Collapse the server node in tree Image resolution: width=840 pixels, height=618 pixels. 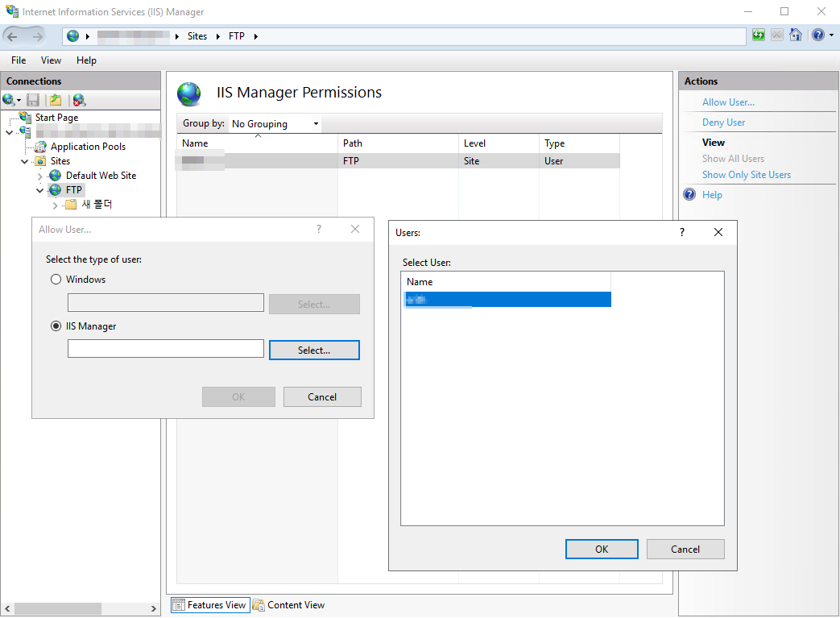pyautogui.click(x=9, y=132)
